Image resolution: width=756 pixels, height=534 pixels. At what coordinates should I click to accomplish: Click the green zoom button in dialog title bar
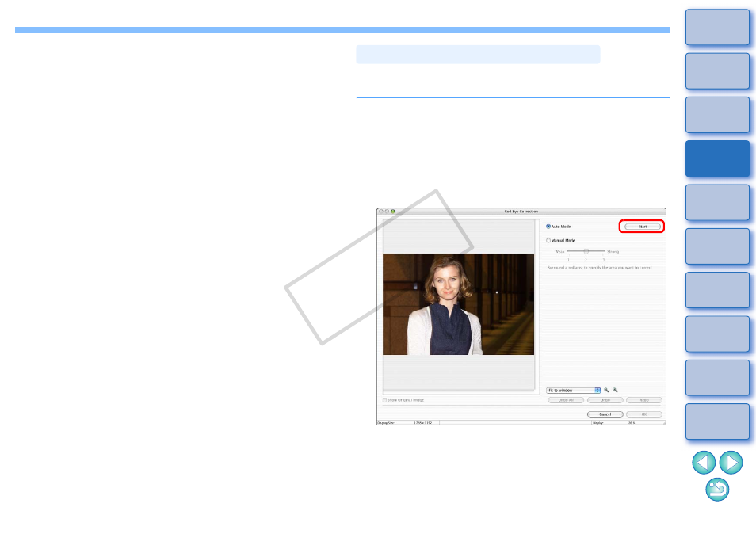tap(393, 212)
